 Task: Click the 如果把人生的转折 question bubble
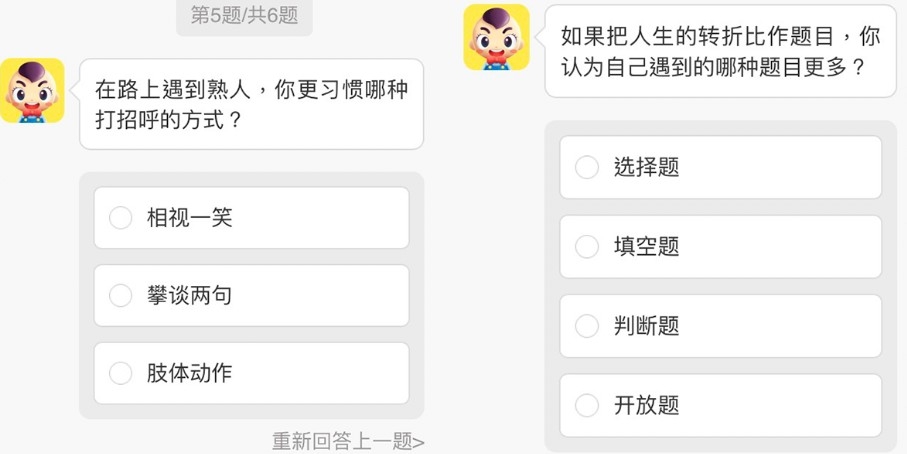coord(719,52)
